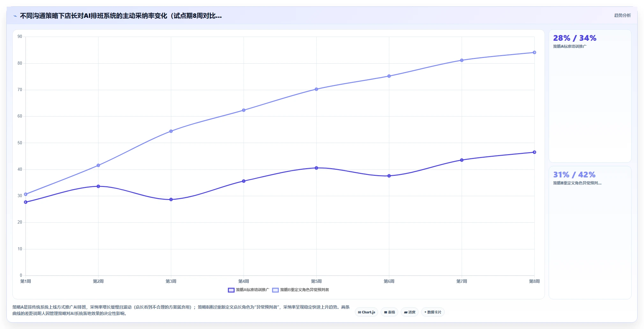Choose the 进度 tag
This screenshot has width=644, height=329.
[x=410, y=312]
